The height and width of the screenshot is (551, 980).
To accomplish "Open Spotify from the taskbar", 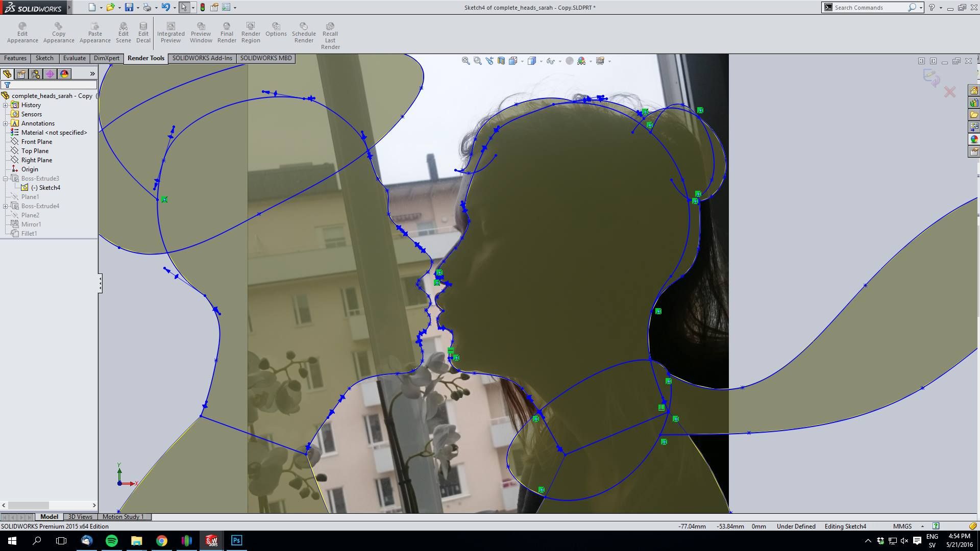I will coord(111,541).
